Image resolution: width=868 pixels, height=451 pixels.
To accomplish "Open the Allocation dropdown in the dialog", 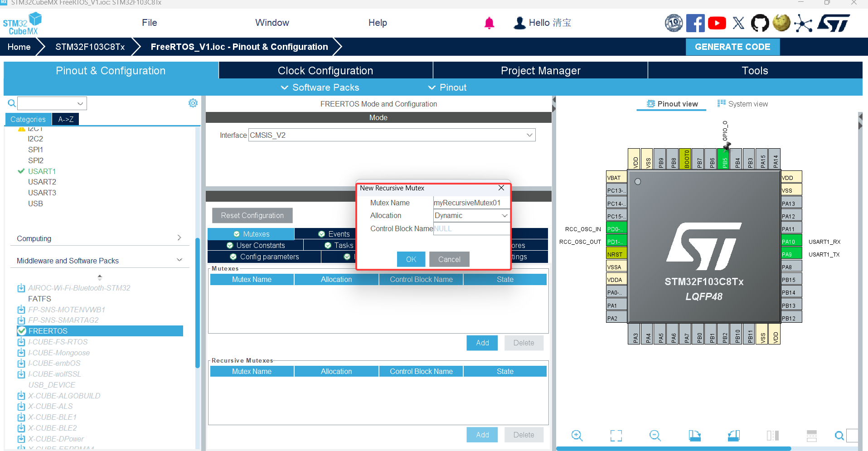I will pos(471,216).
